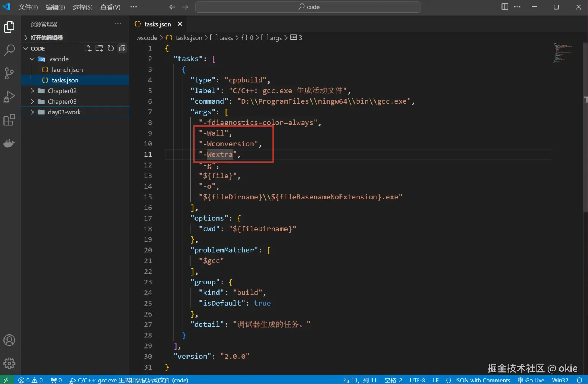Click the UTF-8 encoding indicator
This screenshot has width=588, height=384.
(417, 380)
